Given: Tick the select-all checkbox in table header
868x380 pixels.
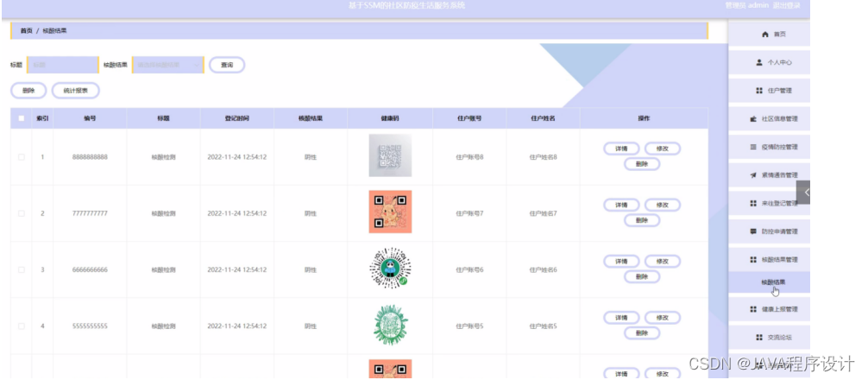Looking at the screenshot, I should 21,118.
